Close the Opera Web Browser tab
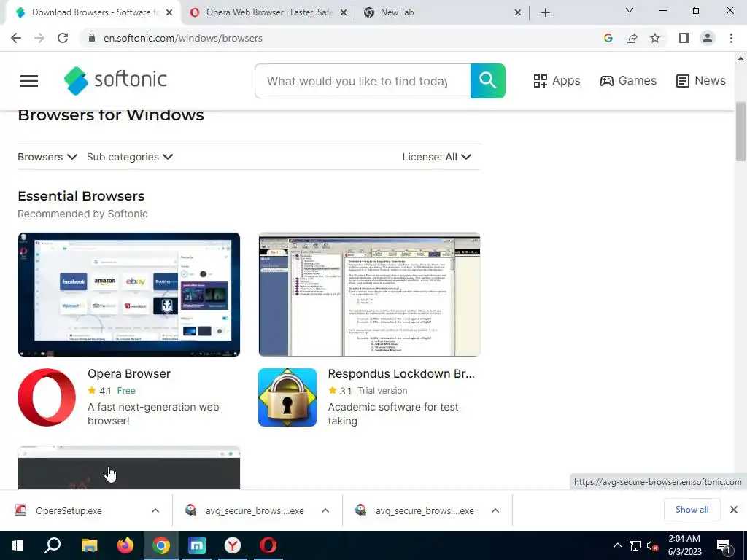 pyautogui.click(x=344, y=13)
